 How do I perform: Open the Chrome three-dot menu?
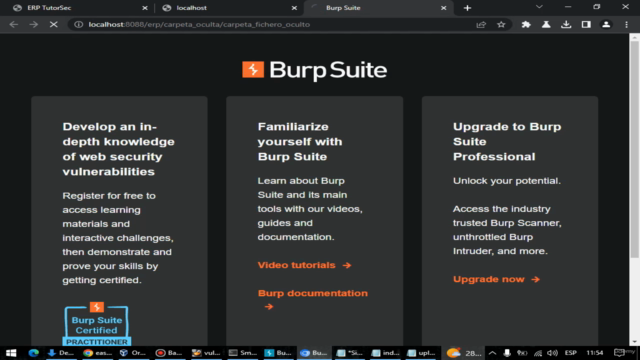(627, 24)
